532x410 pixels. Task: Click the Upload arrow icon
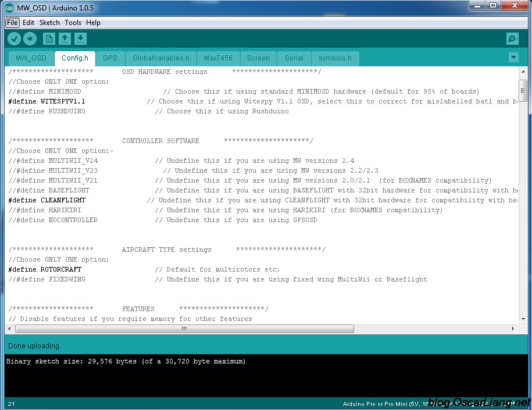(30, 39)
